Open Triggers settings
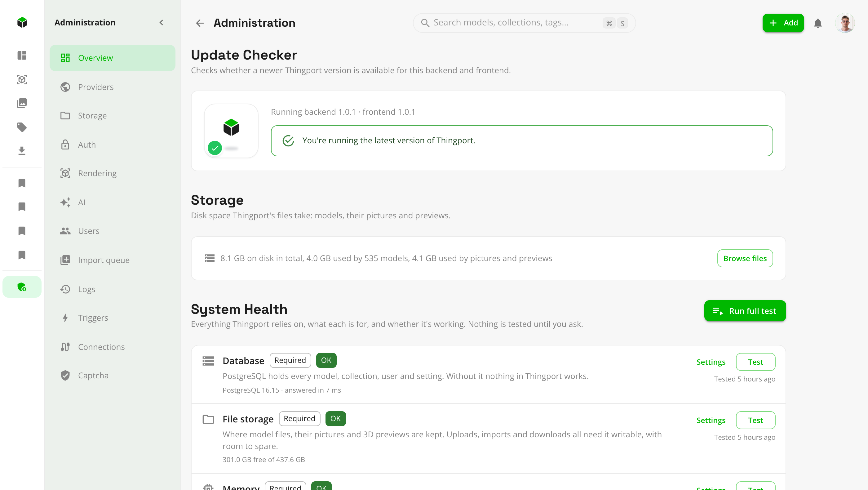Screen dimensions: 868x490 click(113, 318)
